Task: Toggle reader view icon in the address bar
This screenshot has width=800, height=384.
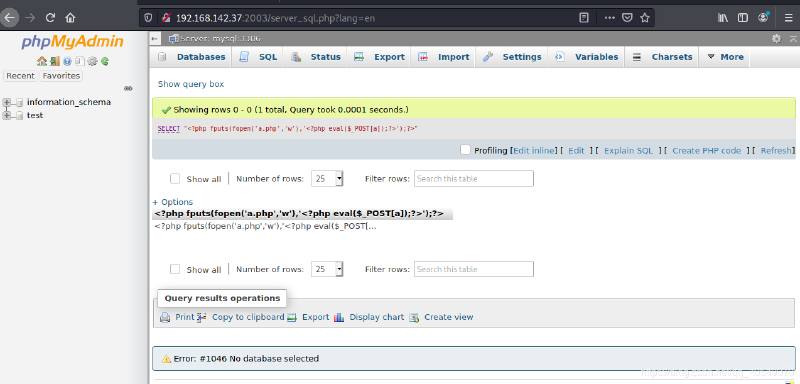Action: click(584, 18)
